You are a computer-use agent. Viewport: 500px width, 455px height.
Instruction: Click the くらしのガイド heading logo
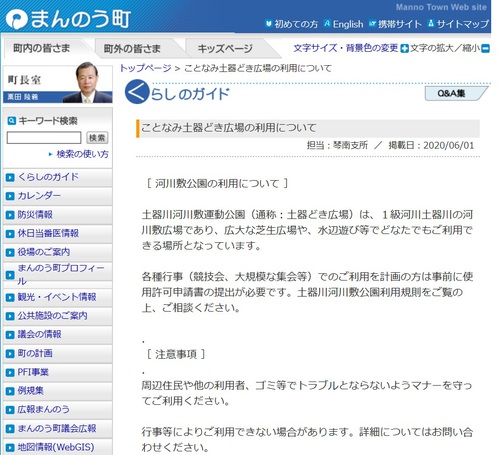click(177, 92)
